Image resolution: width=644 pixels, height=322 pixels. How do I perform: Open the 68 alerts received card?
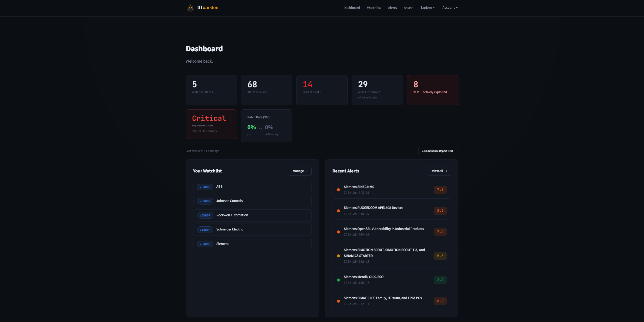(x=266, y=90)
